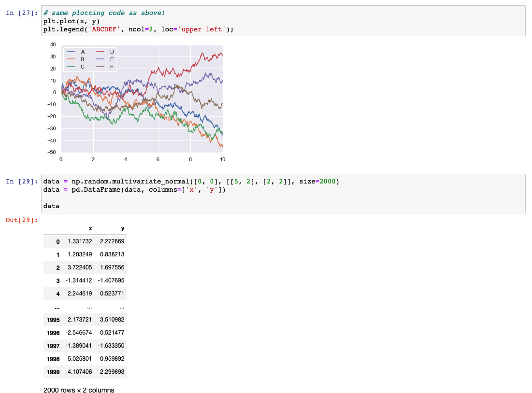Click the cell value 1.203249
Viewport: 532px width, 393px height.
80,254
